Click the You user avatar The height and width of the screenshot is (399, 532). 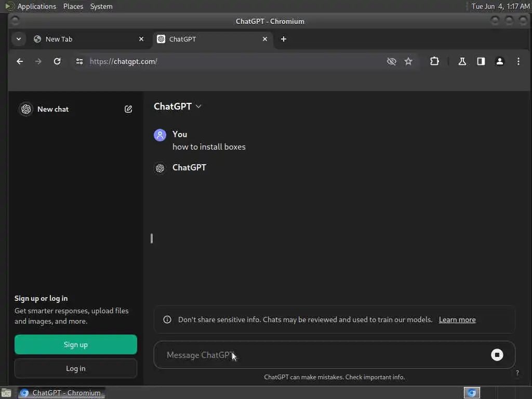pyautogui.click(x=160, y=135)
